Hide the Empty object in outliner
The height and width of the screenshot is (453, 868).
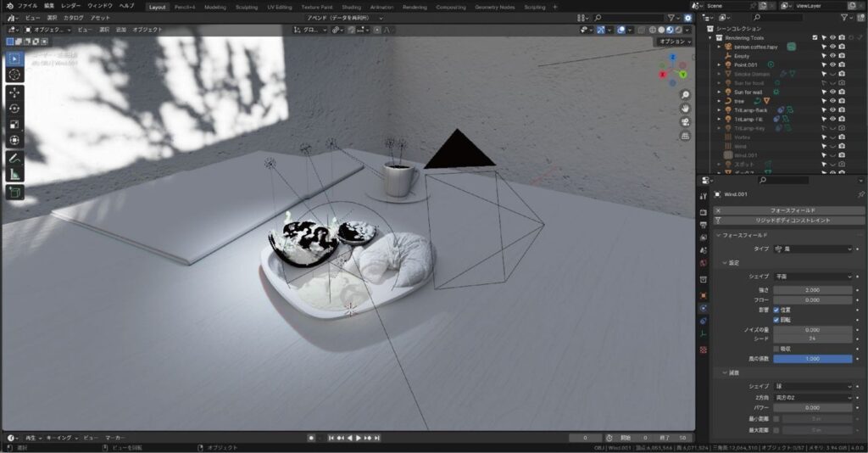click(832, 56)
